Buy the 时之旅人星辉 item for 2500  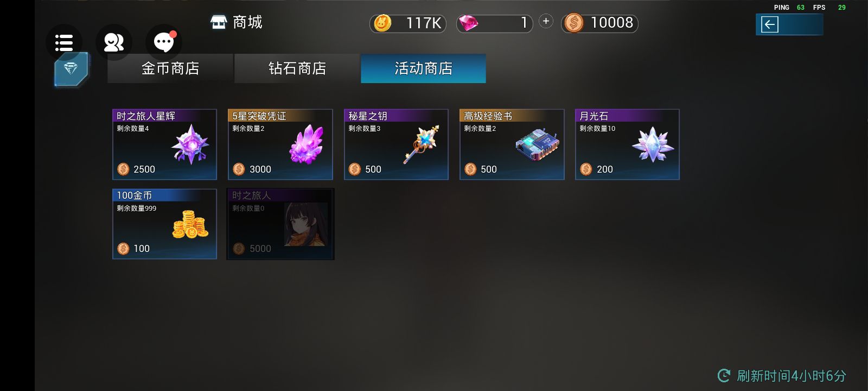tap(164, 144)
